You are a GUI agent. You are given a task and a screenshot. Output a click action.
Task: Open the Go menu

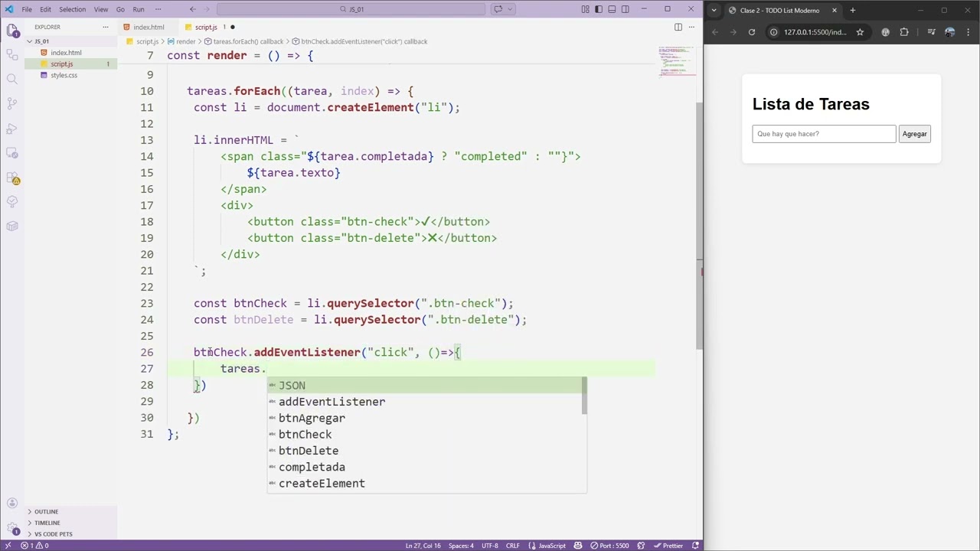120,9
